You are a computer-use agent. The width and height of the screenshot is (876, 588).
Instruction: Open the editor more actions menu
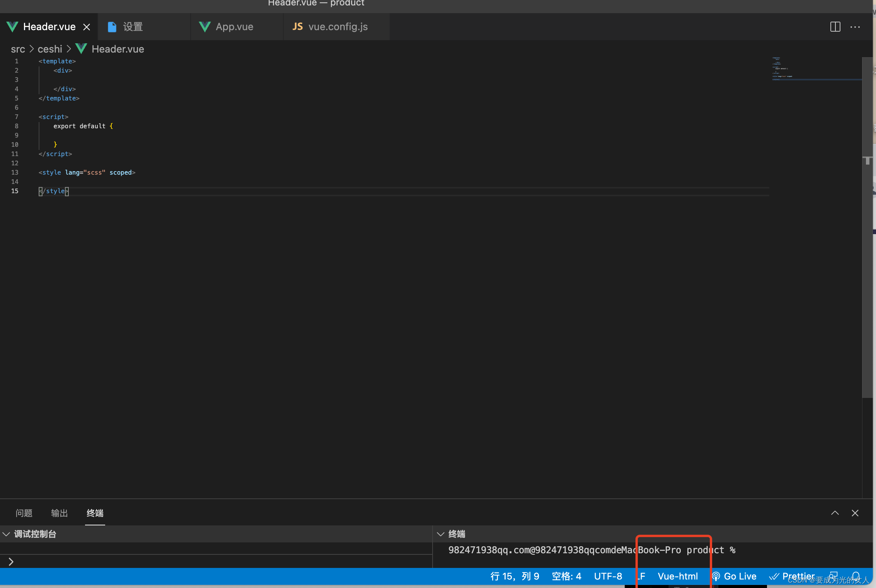(x=855, y=27)
